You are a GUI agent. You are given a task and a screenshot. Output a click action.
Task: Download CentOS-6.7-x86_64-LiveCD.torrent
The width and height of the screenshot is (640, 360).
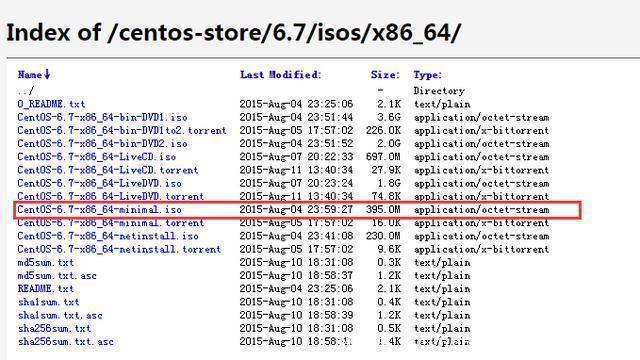(x=108, y=170)
